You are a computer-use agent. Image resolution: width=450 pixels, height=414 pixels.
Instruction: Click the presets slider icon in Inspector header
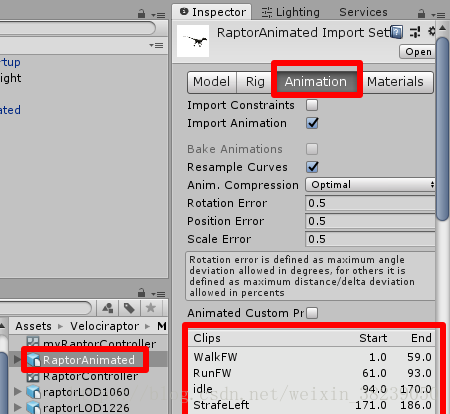pos(415,32)
